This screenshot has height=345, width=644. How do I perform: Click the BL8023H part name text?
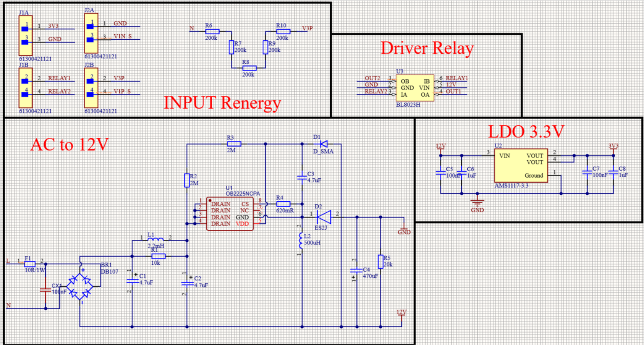(408, 105)
